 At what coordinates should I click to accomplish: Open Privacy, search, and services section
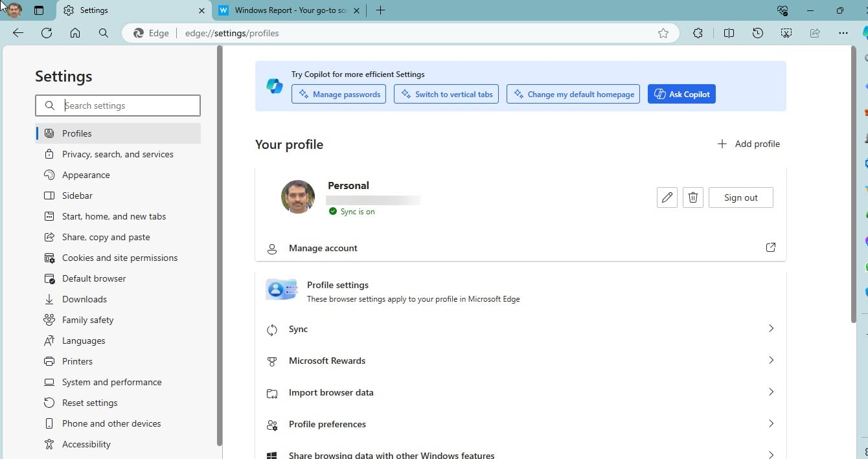[x=117, y=154]
